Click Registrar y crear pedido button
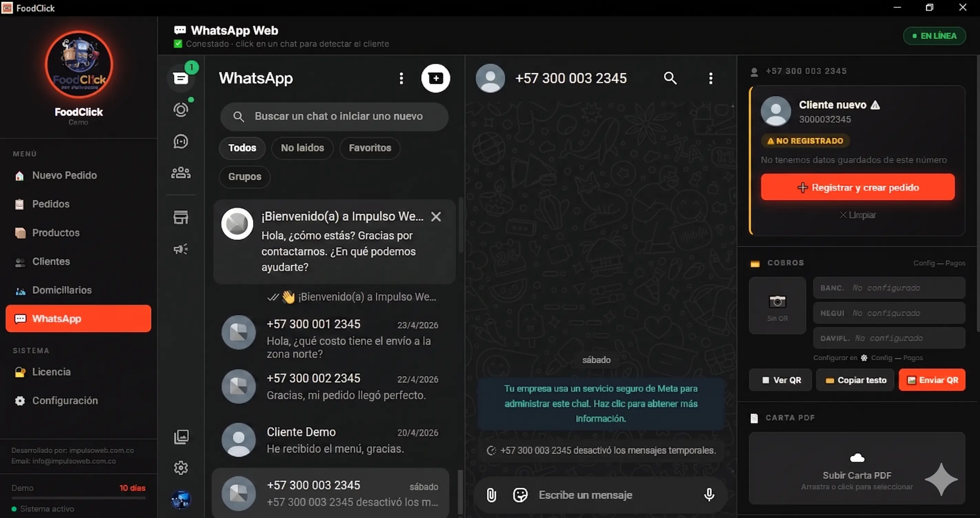Image resolution: width=980 pixels, height=518 pixels. point(857,187)
